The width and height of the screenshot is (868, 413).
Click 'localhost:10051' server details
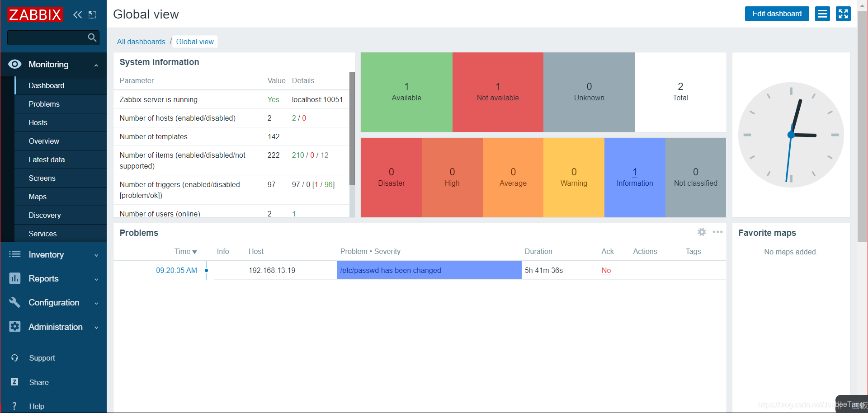pyautogui.click(x=317, y=99)
